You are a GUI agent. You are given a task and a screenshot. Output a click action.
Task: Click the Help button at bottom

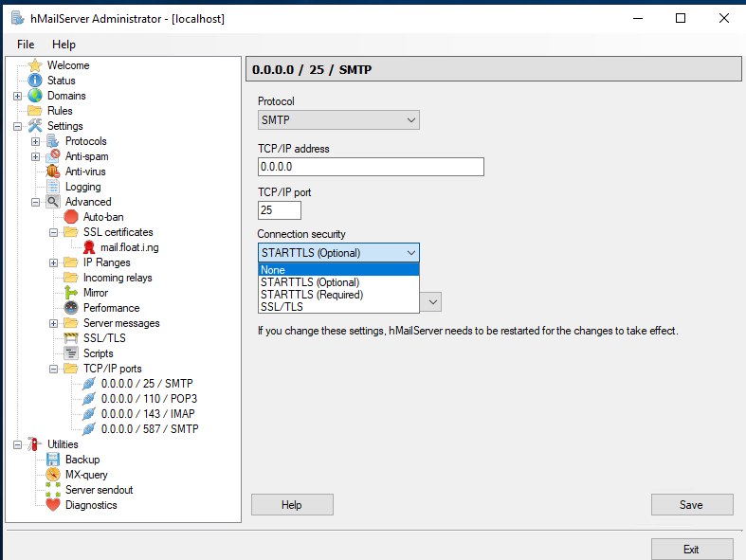pos(292,505)
